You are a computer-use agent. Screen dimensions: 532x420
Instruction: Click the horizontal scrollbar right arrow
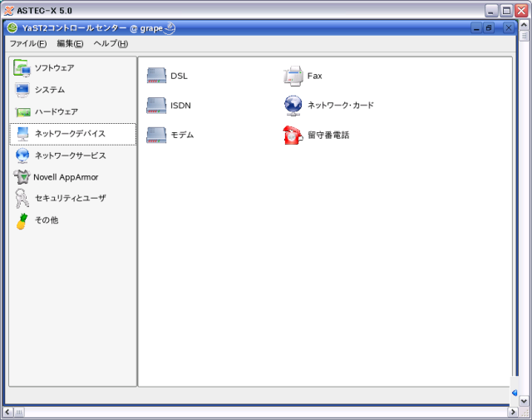tap(513, 413)
